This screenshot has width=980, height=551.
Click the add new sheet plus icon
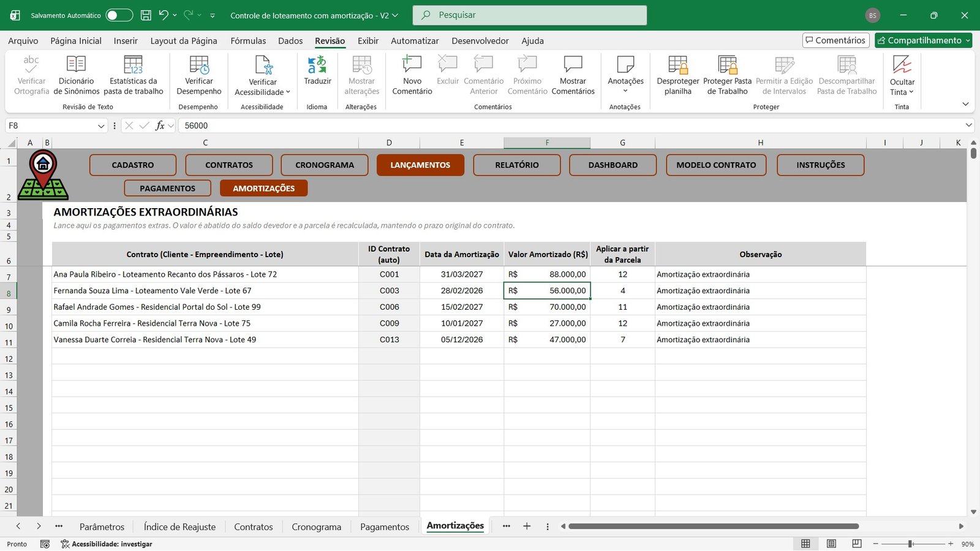click(527, 526)
